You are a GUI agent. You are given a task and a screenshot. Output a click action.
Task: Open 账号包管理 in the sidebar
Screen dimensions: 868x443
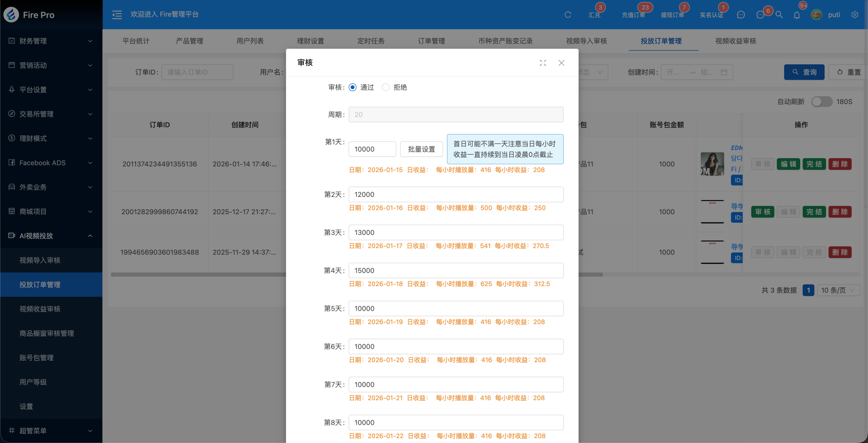(37, 358)
